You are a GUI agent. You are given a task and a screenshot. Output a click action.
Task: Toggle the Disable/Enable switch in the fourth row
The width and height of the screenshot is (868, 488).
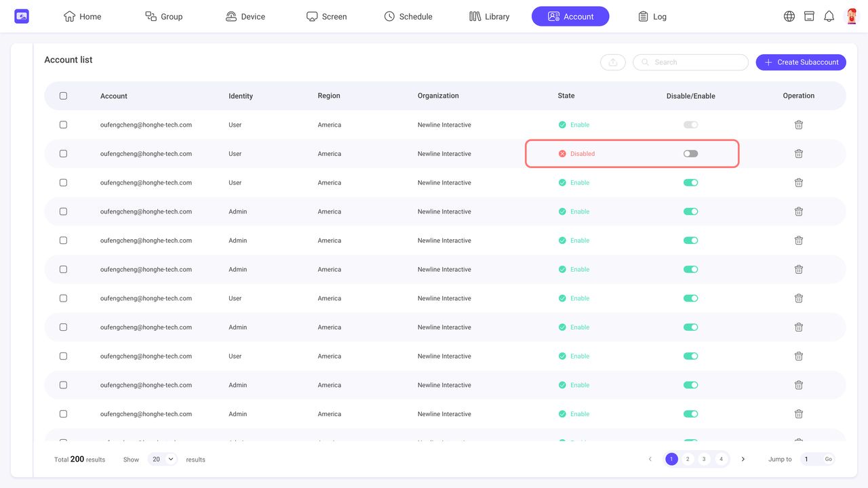690,211
